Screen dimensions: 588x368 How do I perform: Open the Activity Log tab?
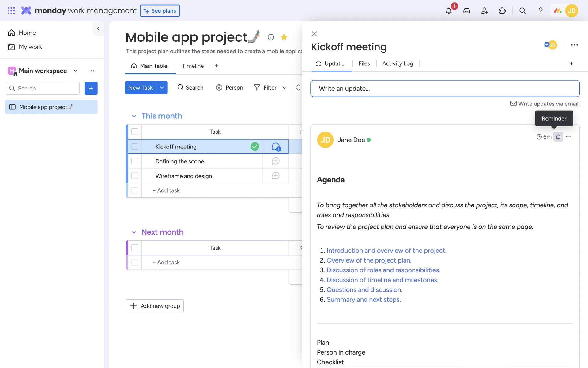pyautogui.click(x=398, y=63)
